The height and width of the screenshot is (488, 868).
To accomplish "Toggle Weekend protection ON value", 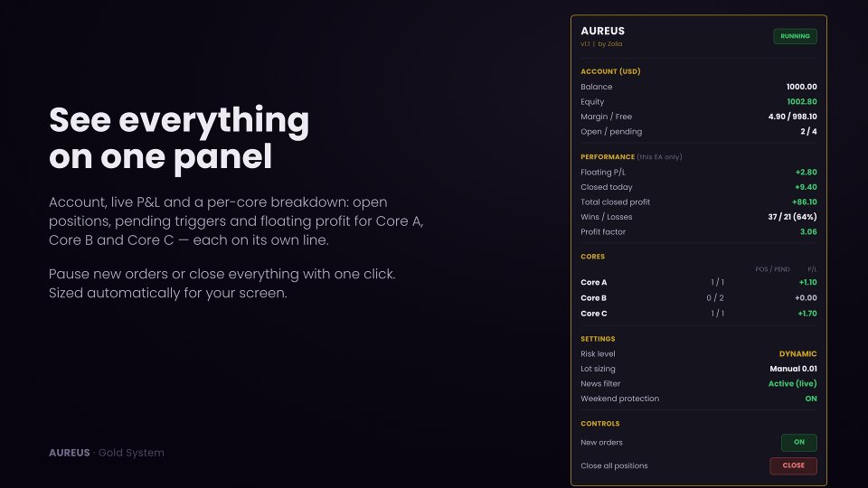I will 811,399.
